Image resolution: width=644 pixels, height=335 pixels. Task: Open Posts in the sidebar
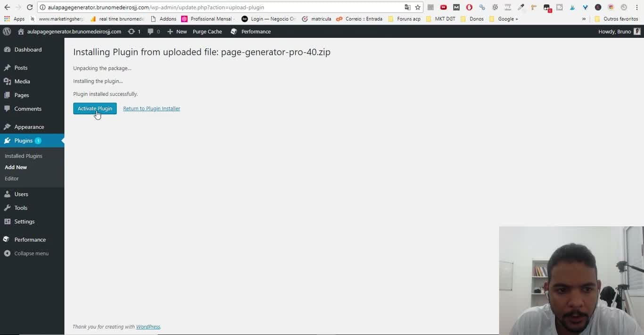click(32, 68)
